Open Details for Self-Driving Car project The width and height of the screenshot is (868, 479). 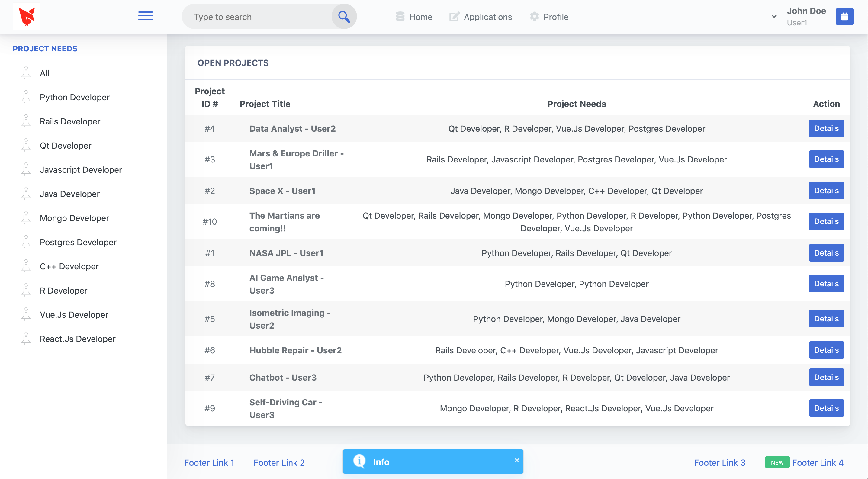coord(826,408)
